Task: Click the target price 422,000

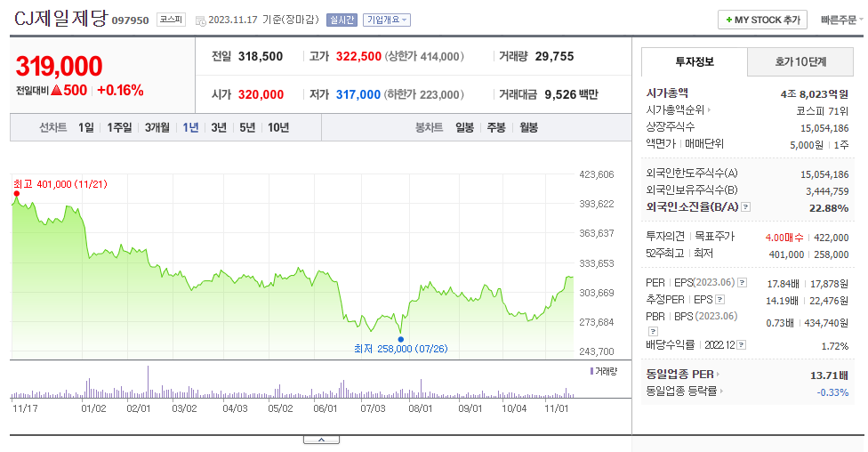Action: [x=831, y=238]
